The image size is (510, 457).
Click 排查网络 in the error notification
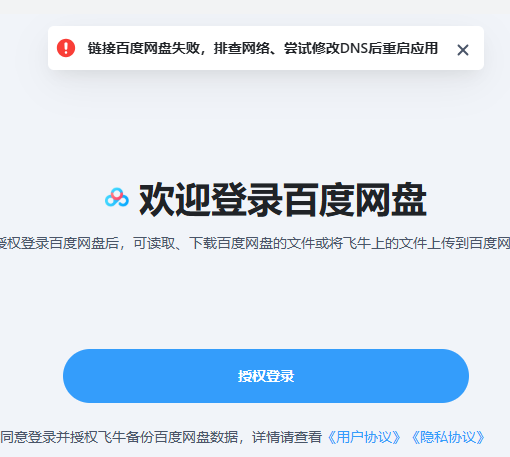[242, 48]
